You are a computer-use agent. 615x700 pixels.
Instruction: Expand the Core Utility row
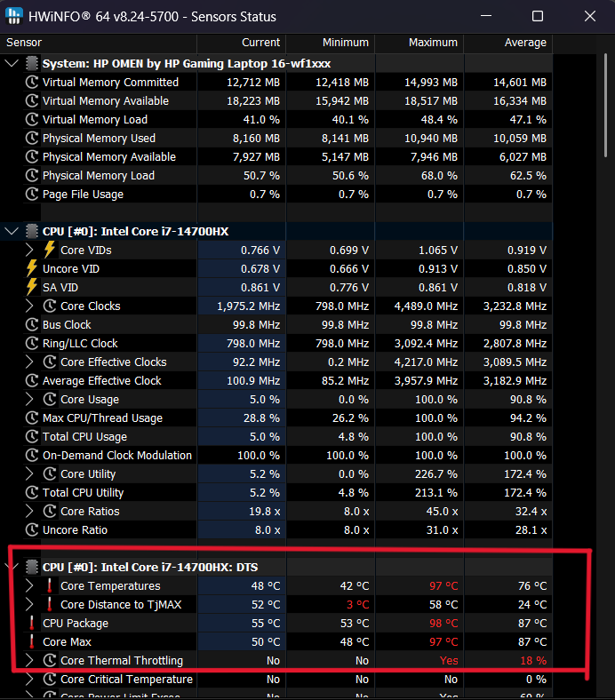29,473
